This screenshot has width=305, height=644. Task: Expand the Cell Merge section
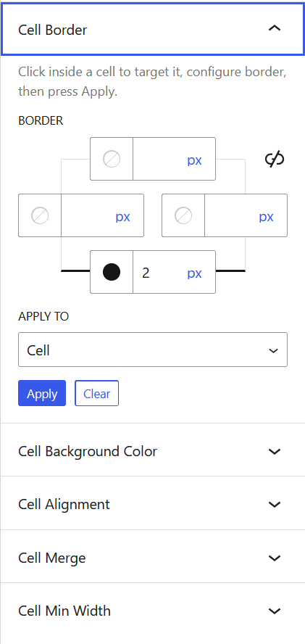[152, 558]
